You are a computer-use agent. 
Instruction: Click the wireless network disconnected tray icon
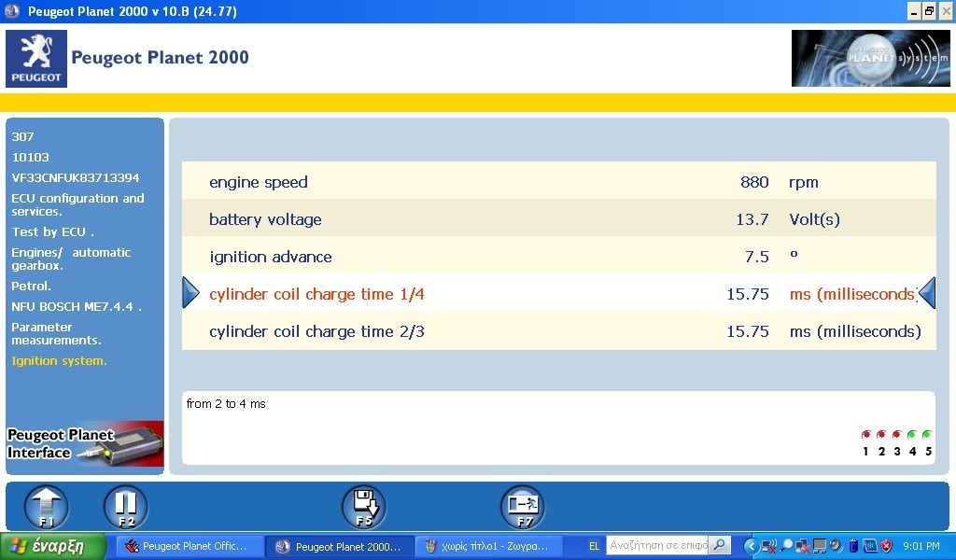(769, 546)
